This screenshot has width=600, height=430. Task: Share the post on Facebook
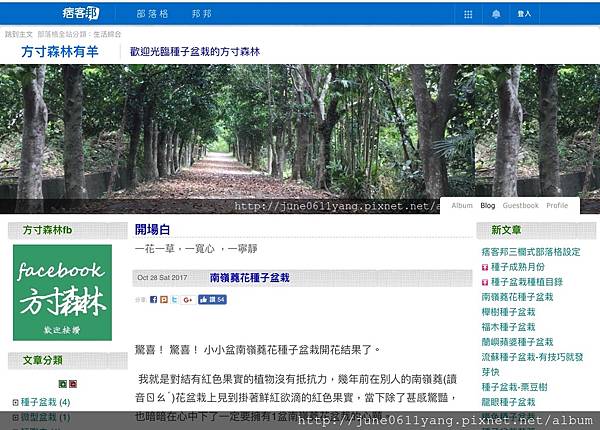[153, 300]
